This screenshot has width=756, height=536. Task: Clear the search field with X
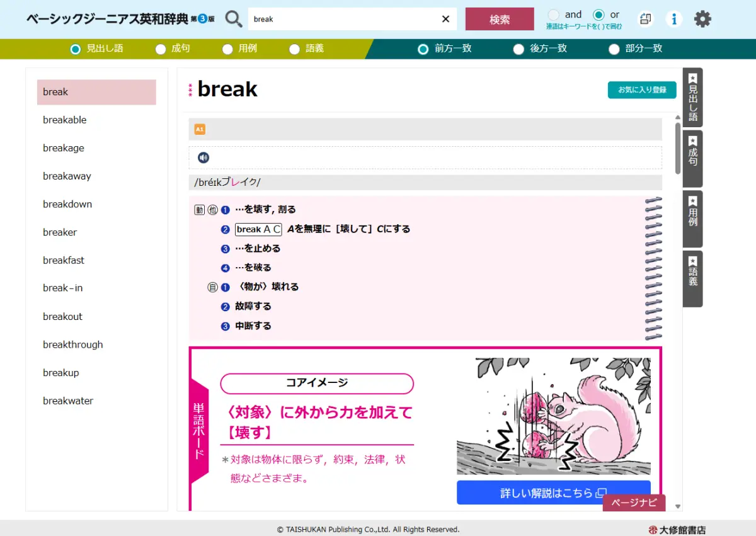tap(446, 19)
